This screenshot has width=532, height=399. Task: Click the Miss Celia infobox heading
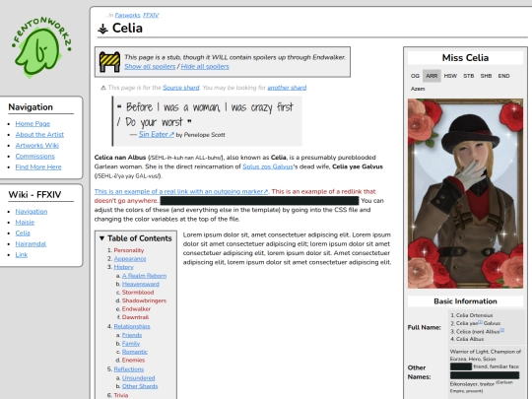click(x=465, y=58)
